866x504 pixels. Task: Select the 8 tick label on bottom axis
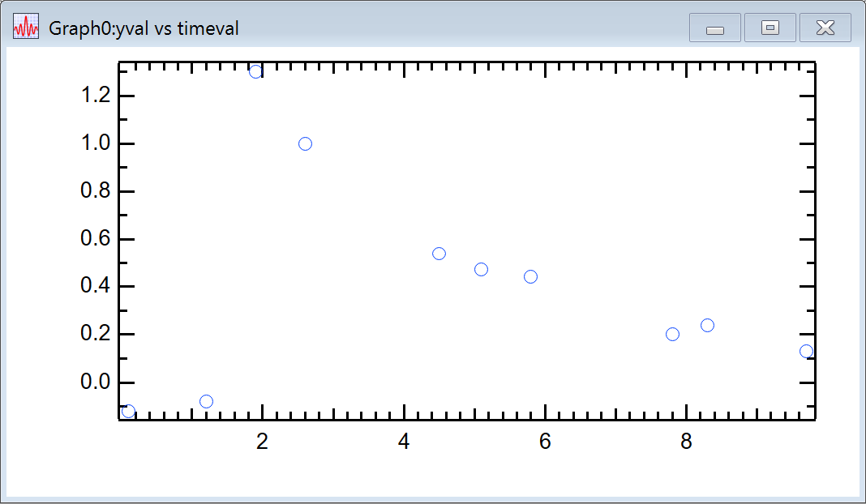point(687,442)
